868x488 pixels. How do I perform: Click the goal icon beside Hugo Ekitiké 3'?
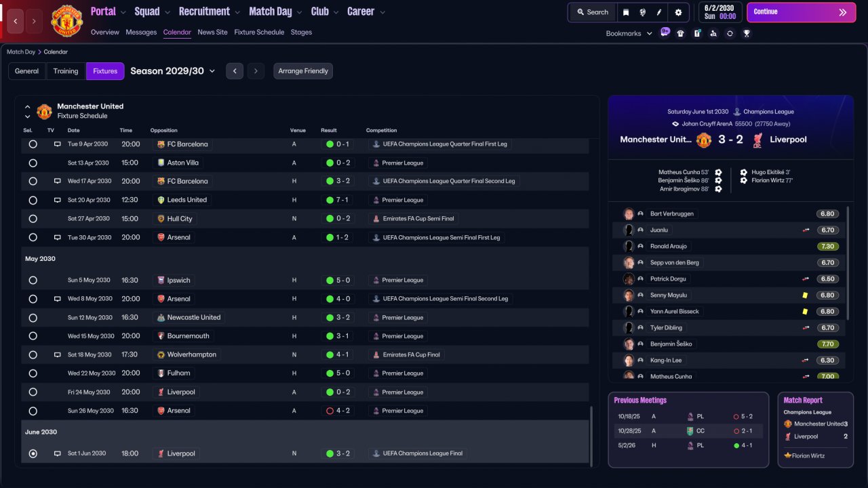click(744, 172)
